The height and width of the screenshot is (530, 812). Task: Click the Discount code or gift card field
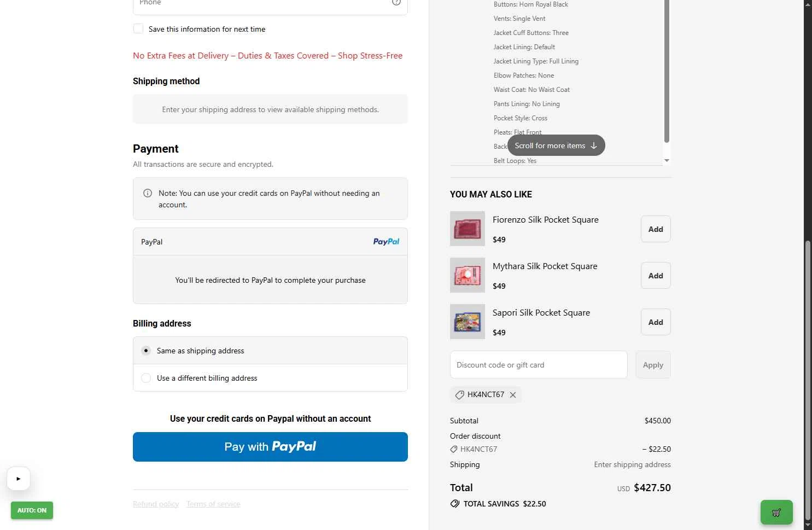click(x=539, y=365)
